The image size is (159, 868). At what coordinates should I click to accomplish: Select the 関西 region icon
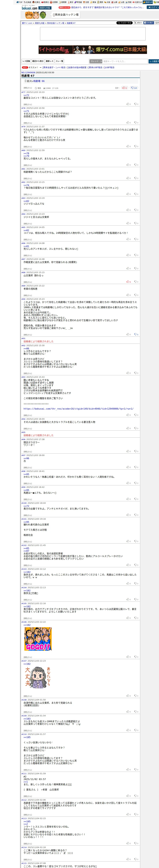click(x=100, y=2)
